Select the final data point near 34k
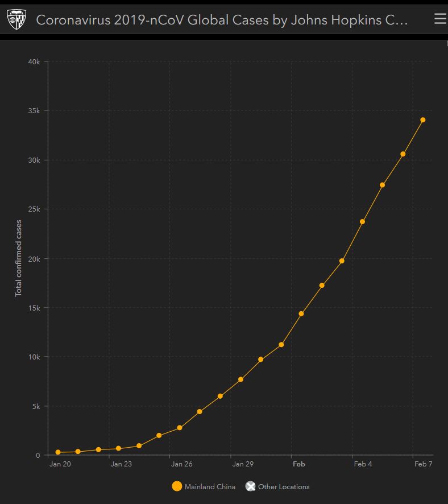The width and height of the screenshot is (448, 504). (x=423, y=120)
